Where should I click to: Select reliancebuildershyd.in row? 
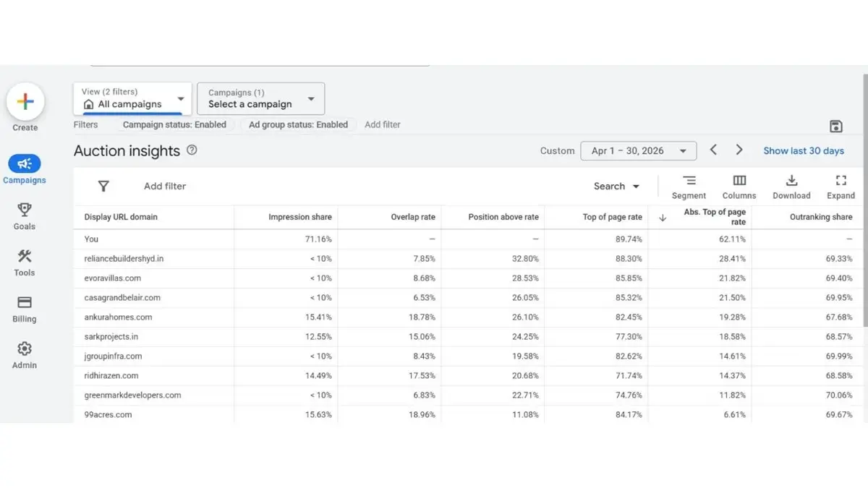point(468,258)
